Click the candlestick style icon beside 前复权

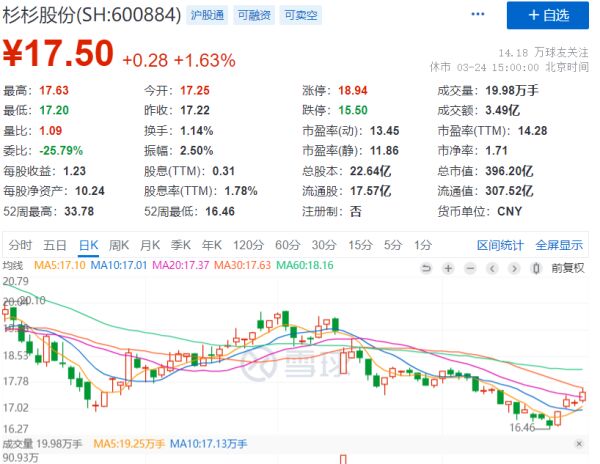coord(540,267)
